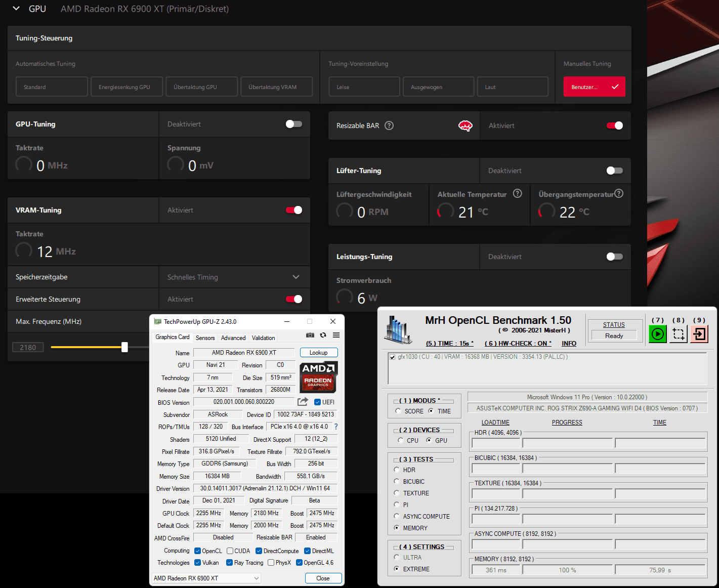
Task: Toggle Vulkan checkbox in GPU-Z
Action: pos(197,563)
